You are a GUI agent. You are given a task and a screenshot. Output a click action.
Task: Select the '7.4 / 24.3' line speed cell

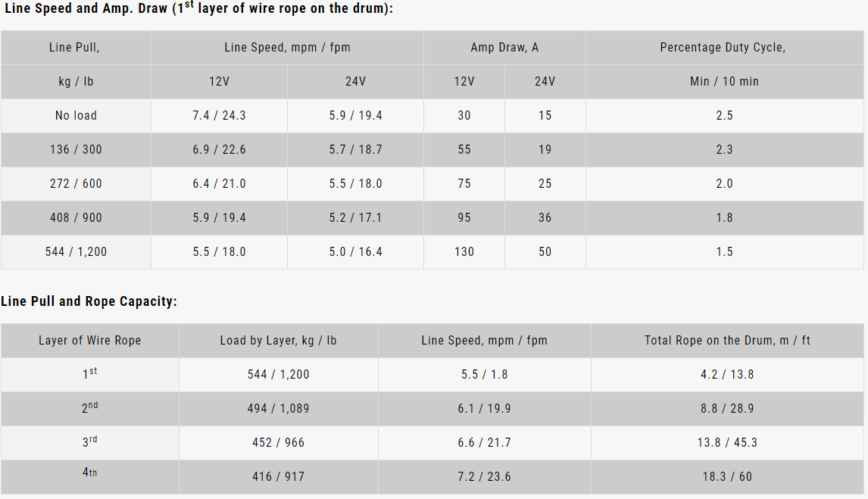219,115
